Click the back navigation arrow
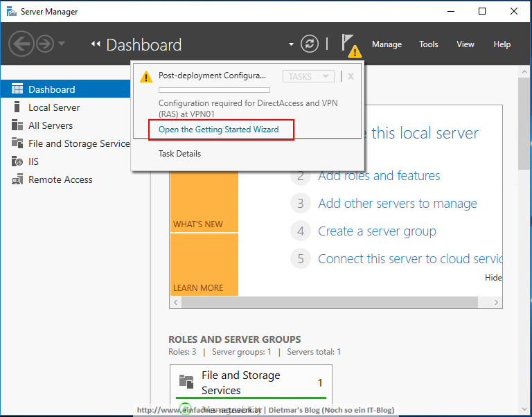 coord(21,44)
